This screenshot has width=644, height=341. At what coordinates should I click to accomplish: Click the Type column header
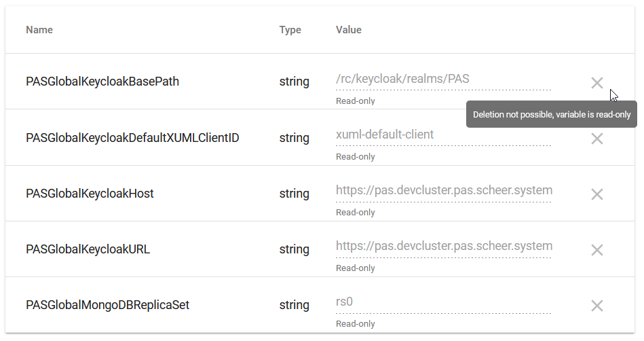(x=290, y=30)
